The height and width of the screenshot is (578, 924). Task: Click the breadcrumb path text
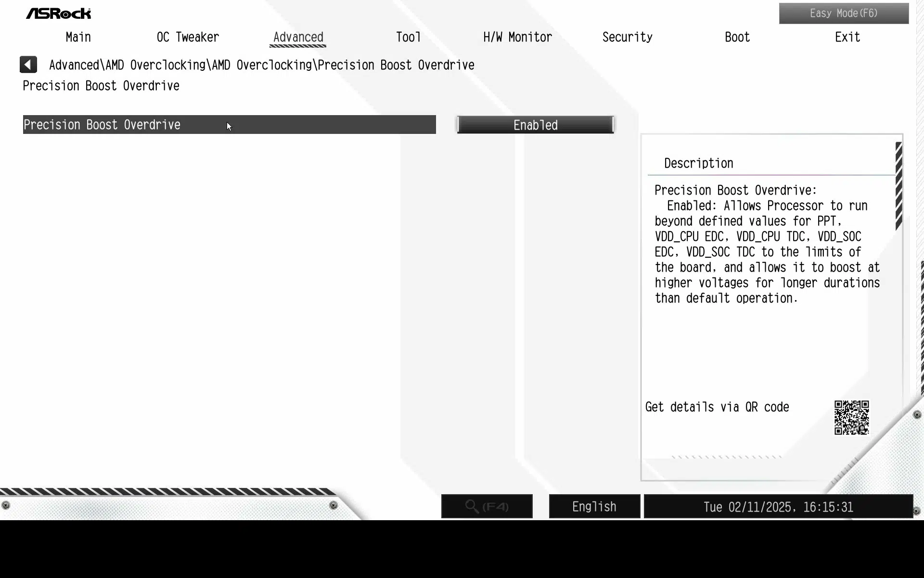262,65
